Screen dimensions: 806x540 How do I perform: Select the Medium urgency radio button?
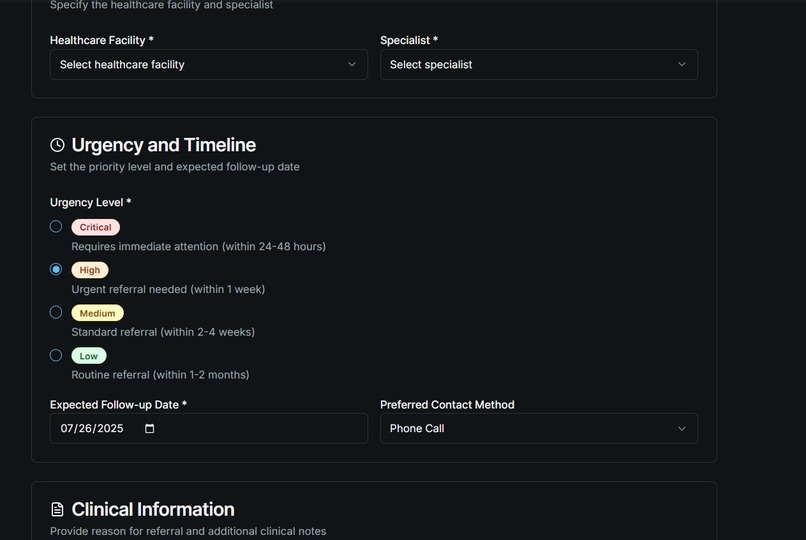(56, 312)
